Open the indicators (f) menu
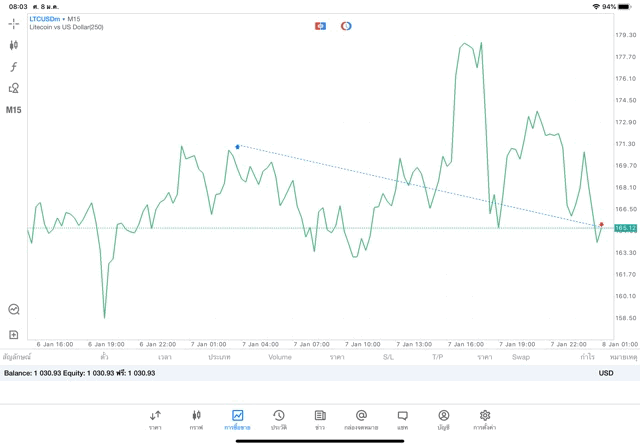640x447 pixels. coord(14,66)
